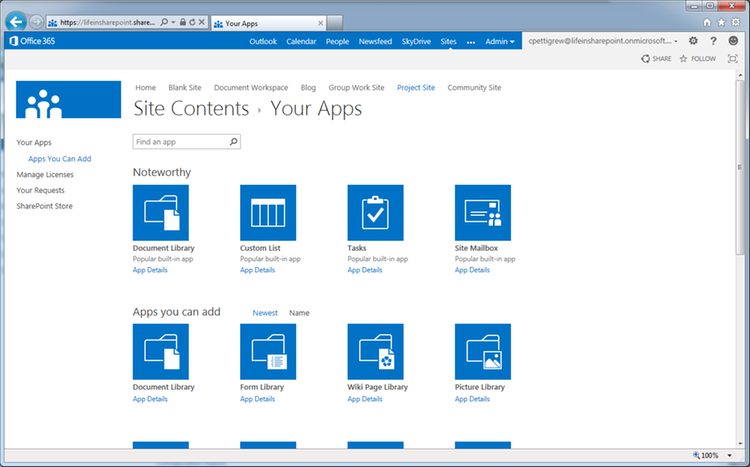Screen dimensions: 750x467
Task: Open browser favorites star icon
Action: [x=721, y=22]
